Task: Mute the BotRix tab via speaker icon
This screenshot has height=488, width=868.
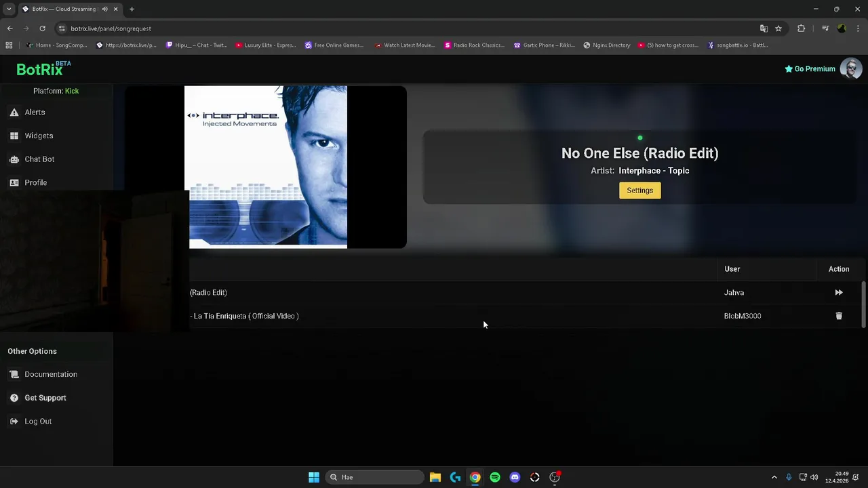Action: coord(104,9)
